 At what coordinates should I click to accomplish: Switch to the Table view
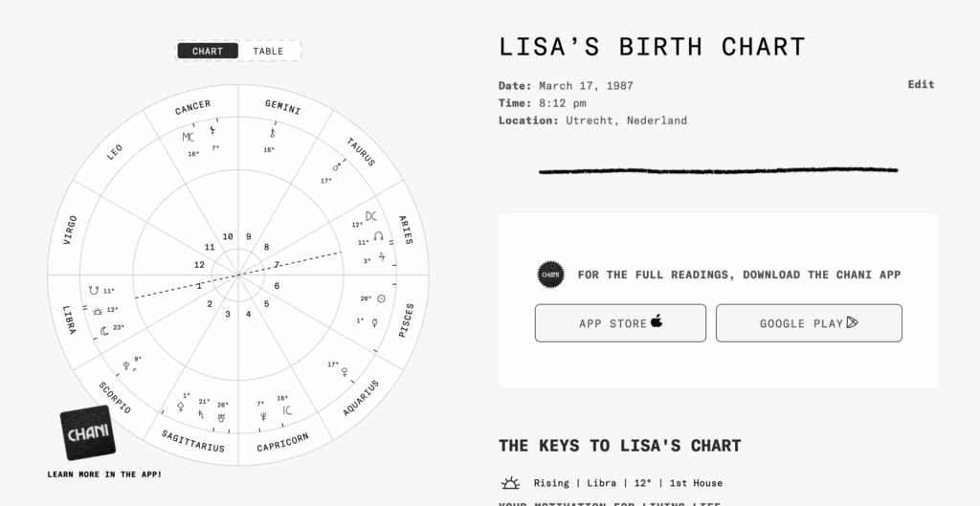pyautogui.click(x=268, y=51)
